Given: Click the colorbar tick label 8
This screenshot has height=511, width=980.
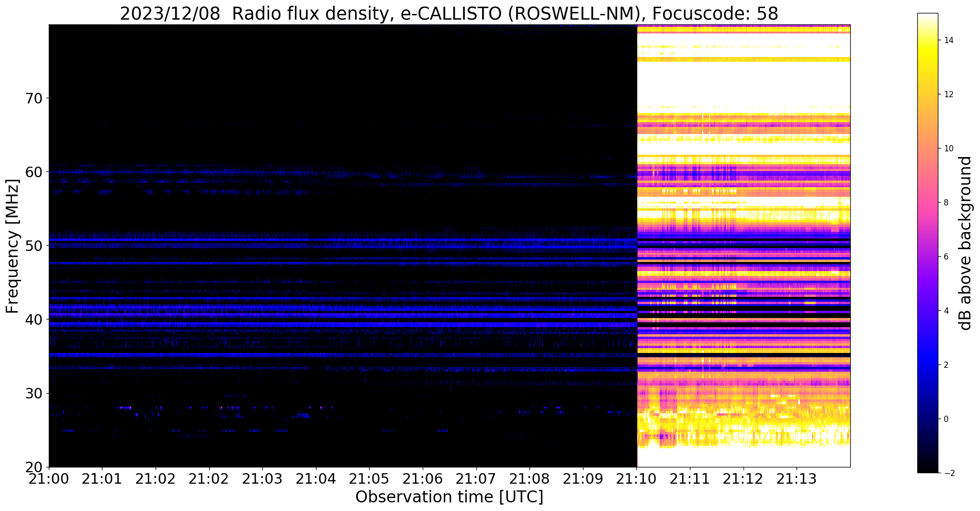Looking at the screenshot, I should [946, 203].
